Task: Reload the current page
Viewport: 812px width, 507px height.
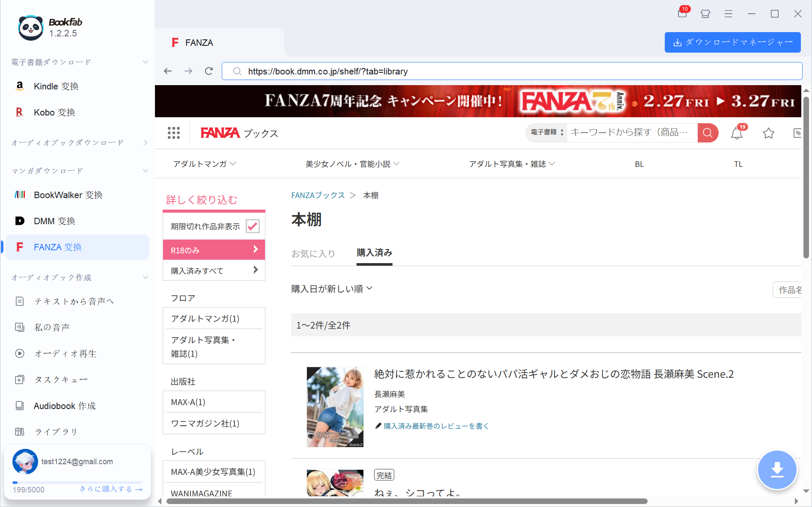Action: click(208, 71)
